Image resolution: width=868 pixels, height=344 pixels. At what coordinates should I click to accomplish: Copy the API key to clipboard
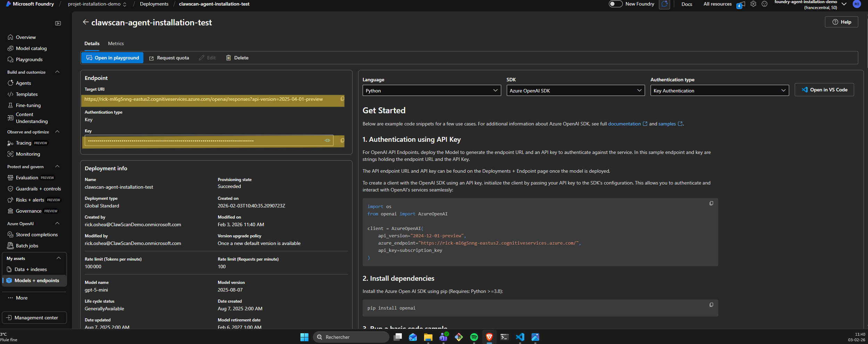342,140
